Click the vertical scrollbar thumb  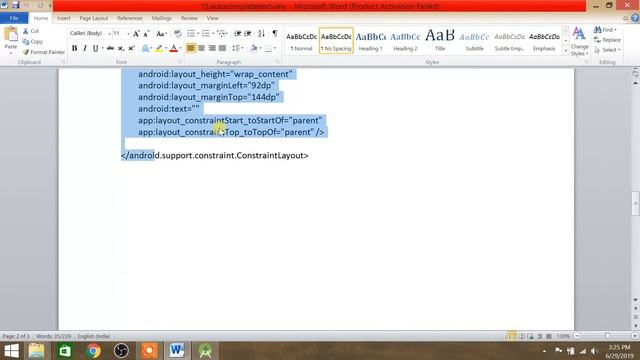pyautogui.click(x=636, y=203)
